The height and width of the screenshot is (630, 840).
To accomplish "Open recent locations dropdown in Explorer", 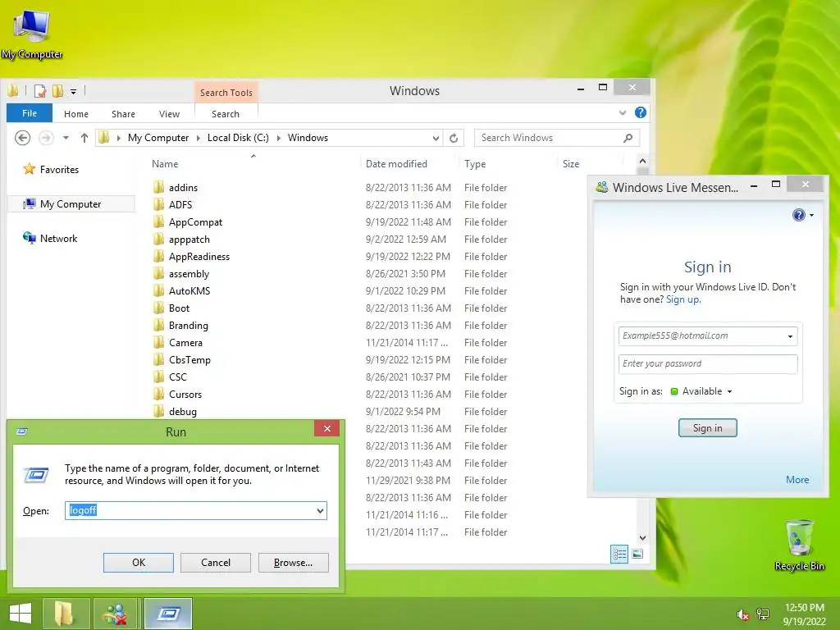I will click(x=66, y=138).
